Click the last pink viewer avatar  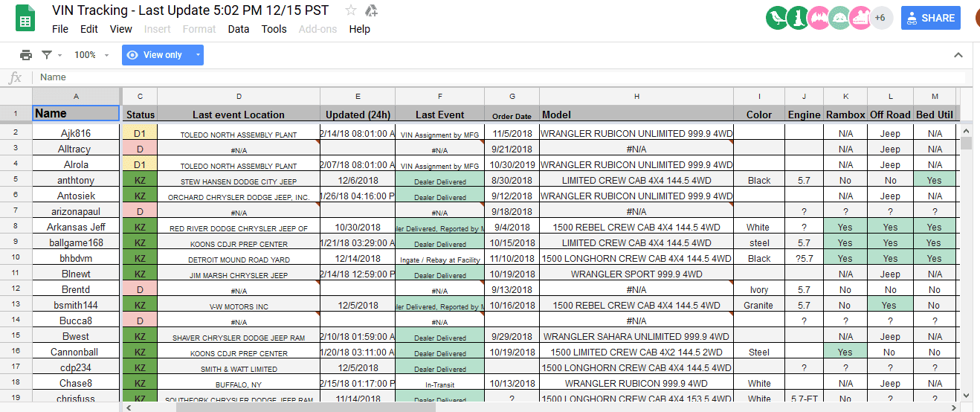[x=860, y=18]
